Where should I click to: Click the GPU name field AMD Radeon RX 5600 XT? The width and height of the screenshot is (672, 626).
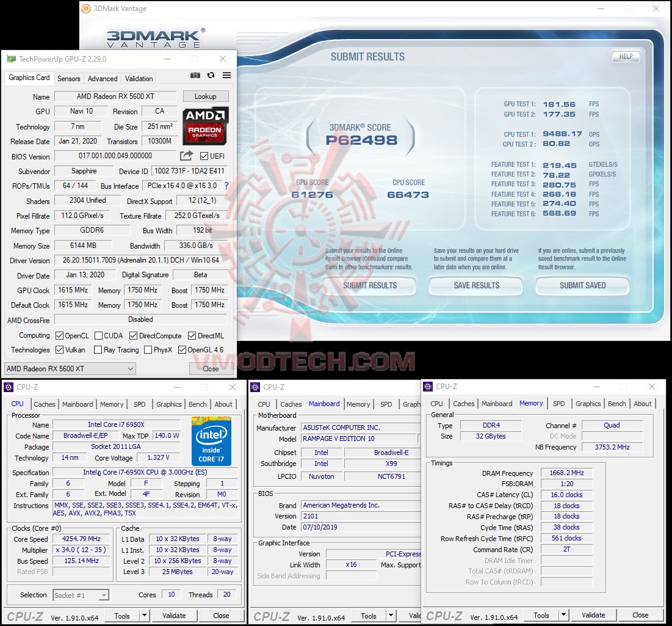(x=116, y=96)
